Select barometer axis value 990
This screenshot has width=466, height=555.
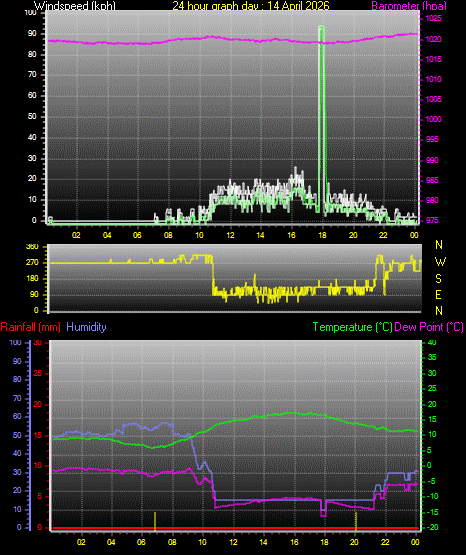pos(432,160)
